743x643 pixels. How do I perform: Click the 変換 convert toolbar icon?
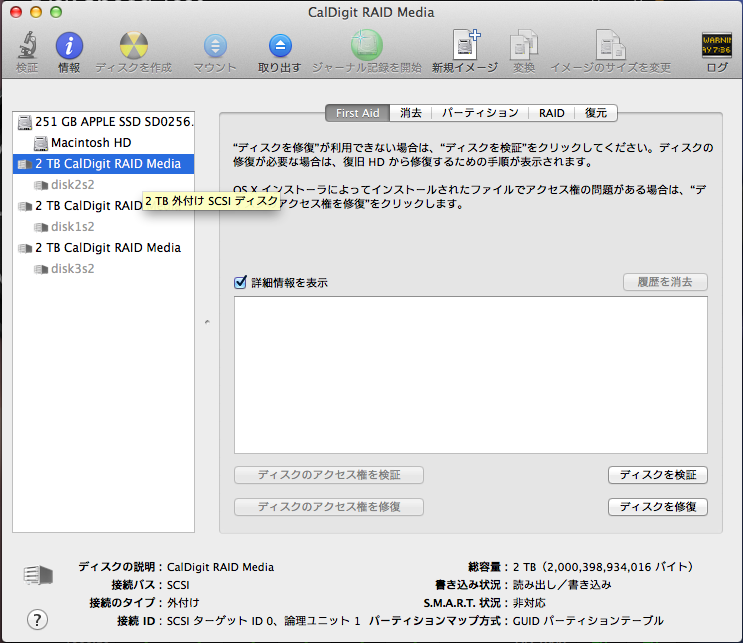tap(524, 45)
